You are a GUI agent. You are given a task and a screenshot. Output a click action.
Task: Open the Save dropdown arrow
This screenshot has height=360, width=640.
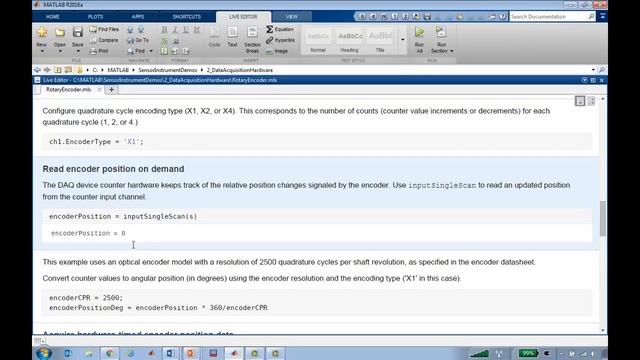tap(78, 51)
